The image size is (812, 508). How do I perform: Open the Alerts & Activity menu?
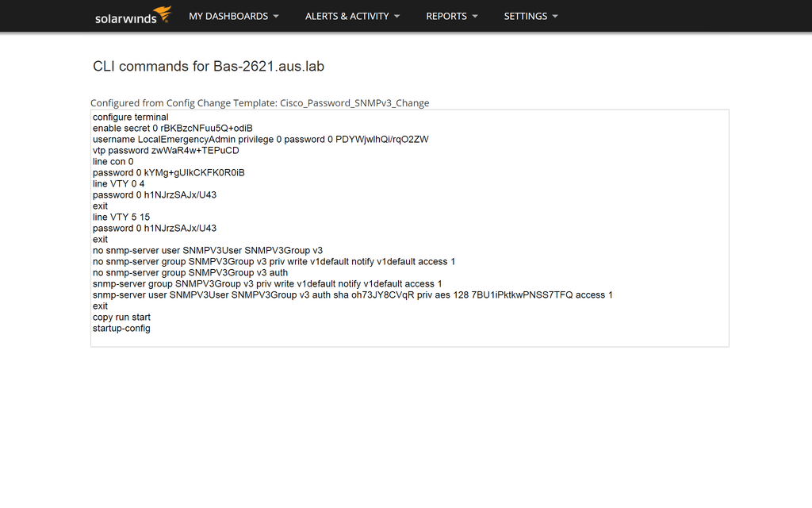tap(347, 16)
